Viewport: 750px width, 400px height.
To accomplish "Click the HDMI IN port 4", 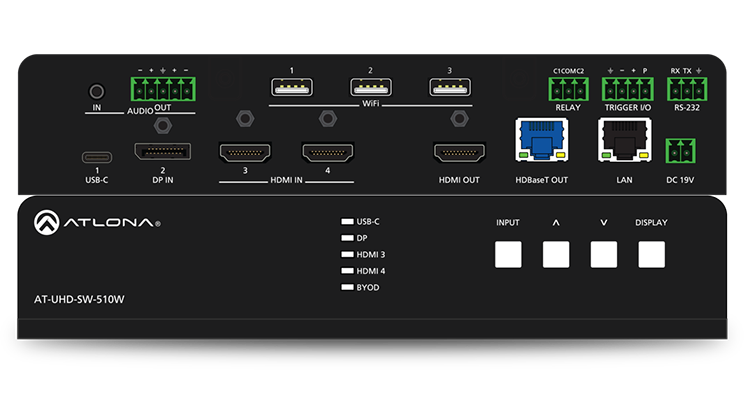I will point(328,153).
